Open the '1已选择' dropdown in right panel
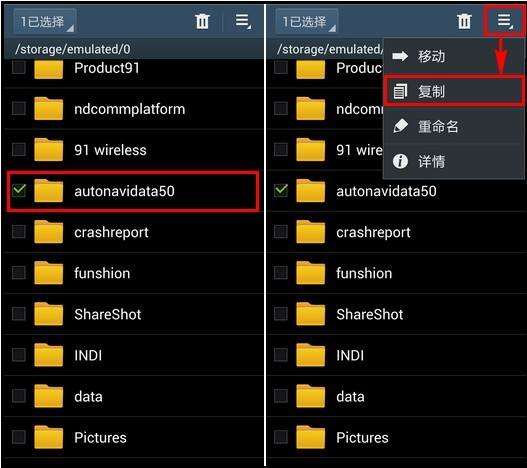The width and height of the screenshot is (527, 468). 307,22
